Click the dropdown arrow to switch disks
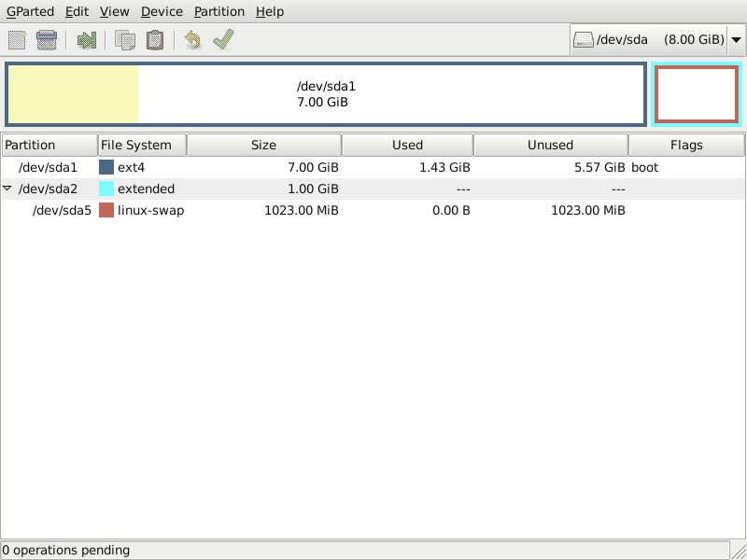 (x=737, y=39)
